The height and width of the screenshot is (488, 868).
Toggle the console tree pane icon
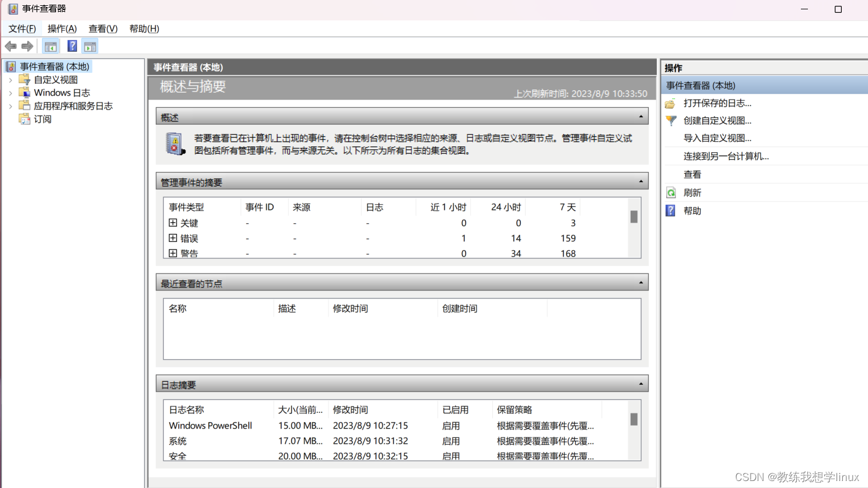point(51,47)
